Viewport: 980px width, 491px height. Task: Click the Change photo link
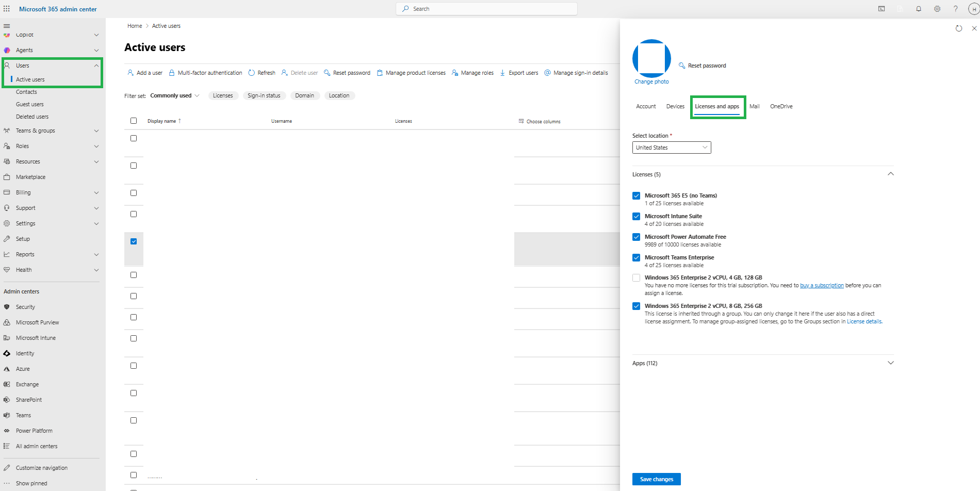(651, 81)
